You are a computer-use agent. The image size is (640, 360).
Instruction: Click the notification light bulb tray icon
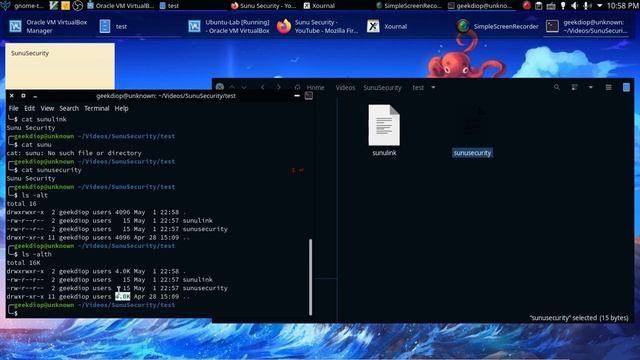click(x=563, y=6)
